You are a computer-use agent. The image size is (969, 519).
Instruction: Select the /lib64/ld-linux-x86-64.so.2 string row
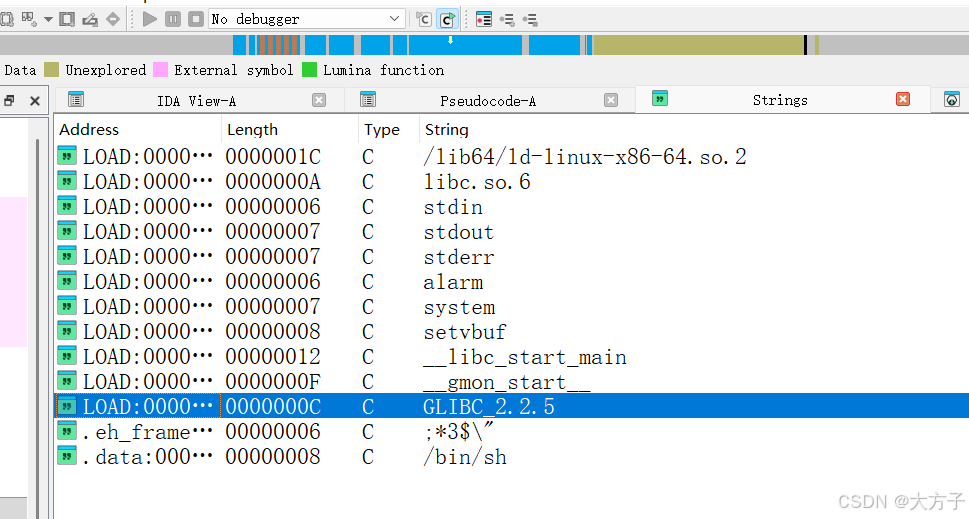[512, 157]
